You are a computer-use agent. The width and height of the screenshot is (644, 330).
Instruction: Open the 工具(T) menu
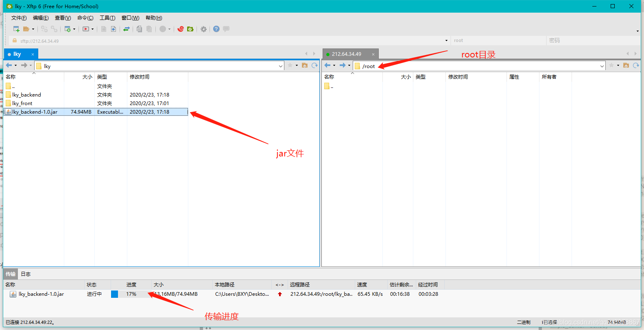click(x=107, y=18)
